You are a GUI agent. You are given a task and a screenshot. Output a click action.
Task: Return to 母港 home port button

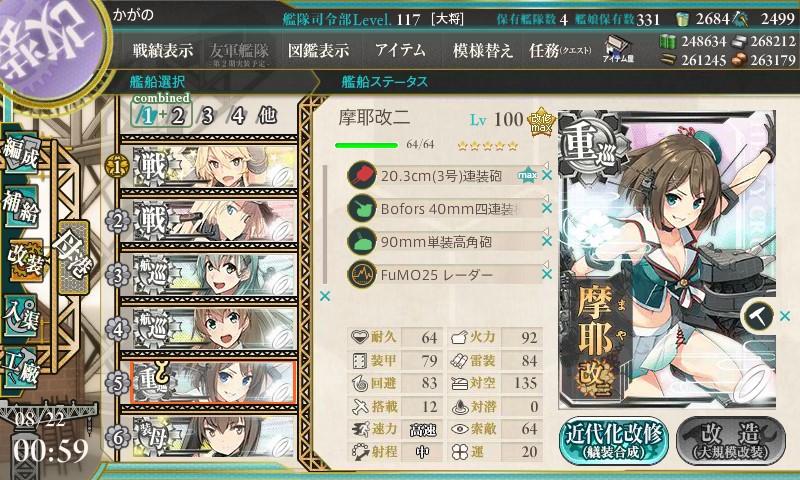74,257
